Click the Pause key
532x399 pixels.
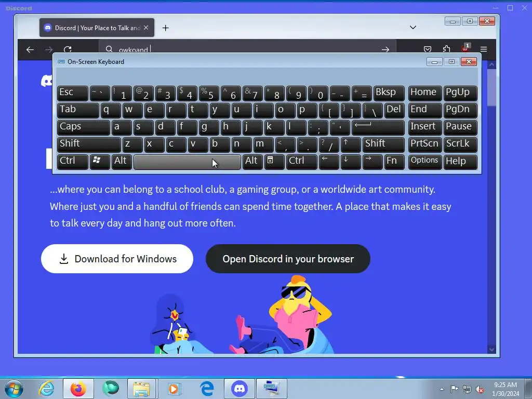point(460,127)
